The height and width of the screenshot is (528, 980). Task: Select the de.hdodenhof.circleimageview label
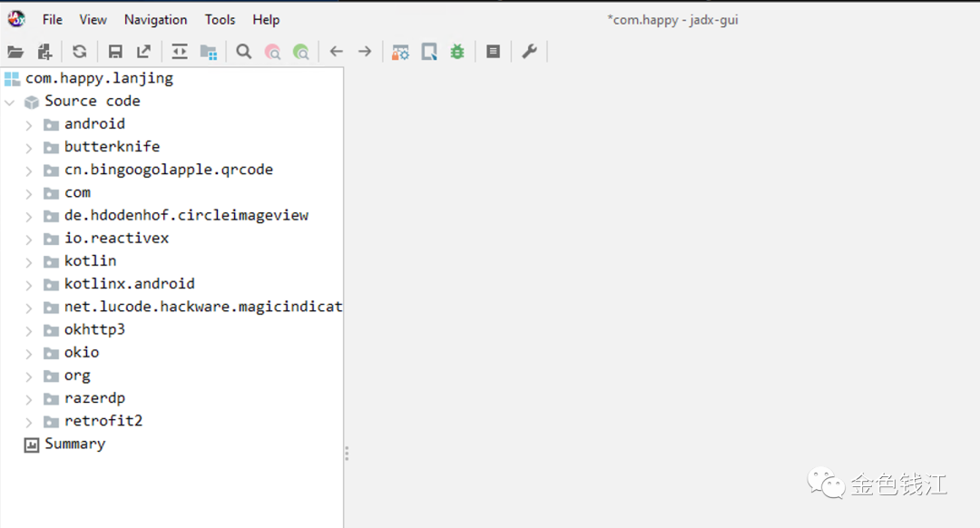(186, 216)
